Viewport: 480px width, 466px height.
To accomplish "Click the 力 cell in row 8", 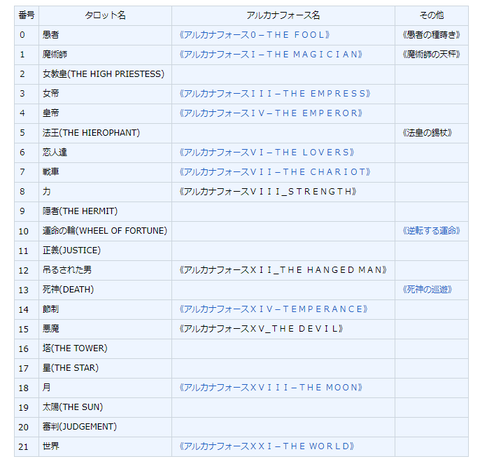I will tap(105, 192).
